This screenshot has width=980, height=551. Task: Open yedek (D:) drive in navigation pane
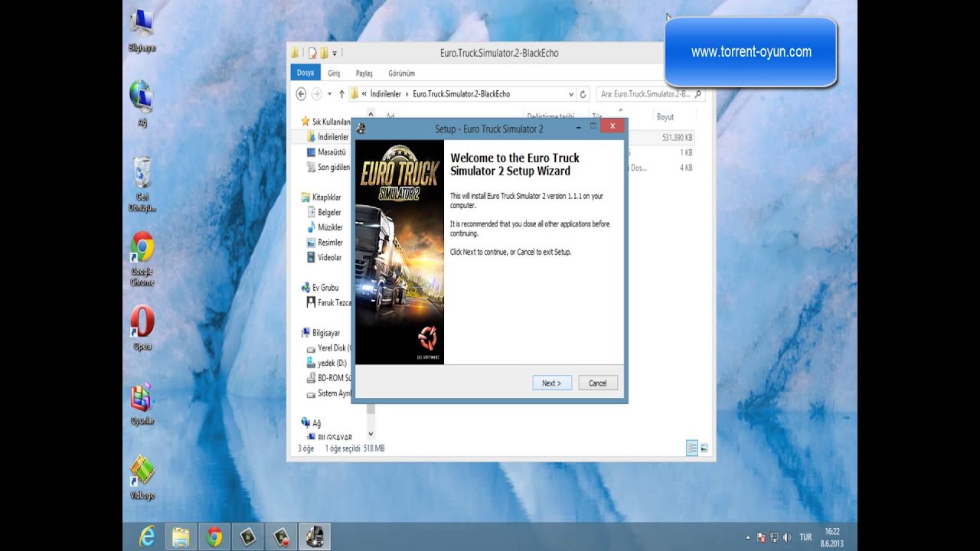pos(326,364)
